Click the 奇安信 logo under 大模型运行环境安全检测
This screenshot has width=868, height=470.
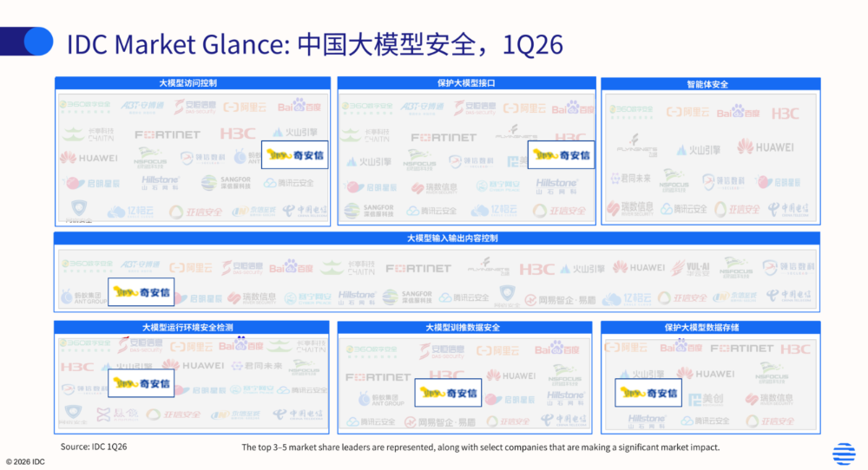pos(141,383)
